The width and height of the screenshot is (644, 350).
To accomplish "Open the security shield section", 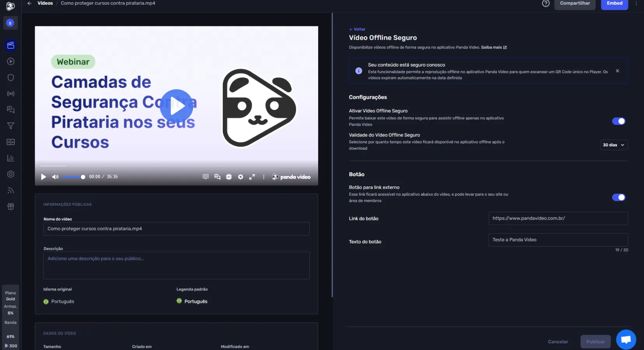I will pyautogui.click(x=10, y=77).
